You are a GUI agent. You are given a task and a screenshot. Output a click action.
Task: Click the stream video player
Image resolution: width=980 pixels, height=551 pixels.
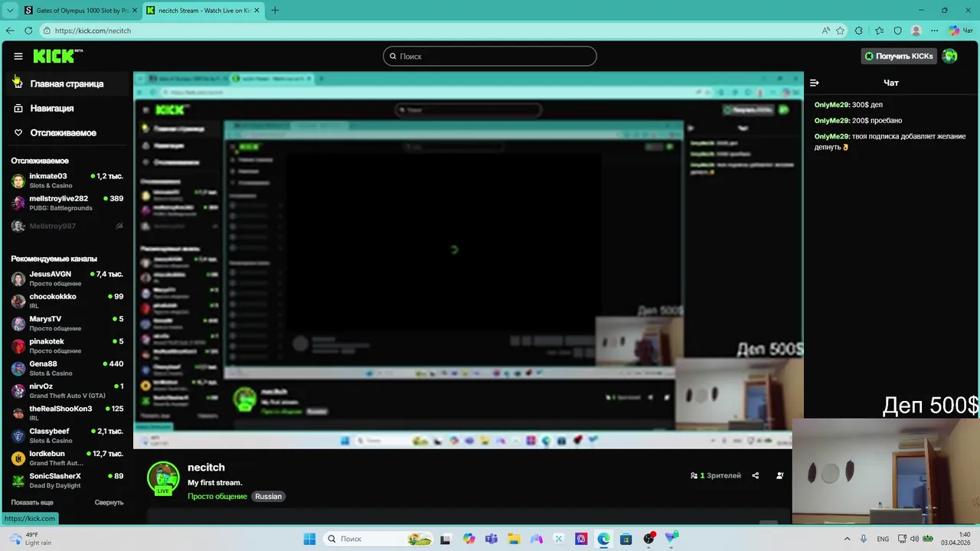point(468,260)
